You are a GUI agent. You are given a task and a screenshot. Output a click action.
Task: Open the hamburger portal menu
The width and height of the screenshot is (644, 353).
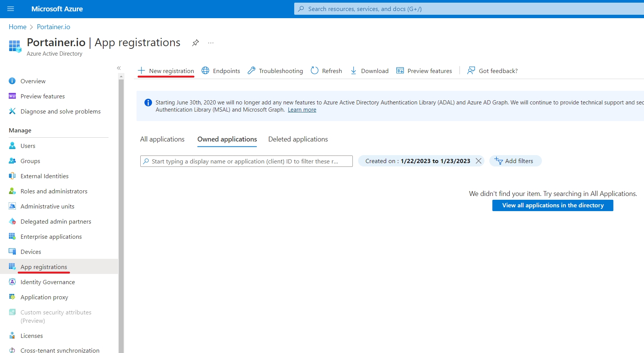11,9
